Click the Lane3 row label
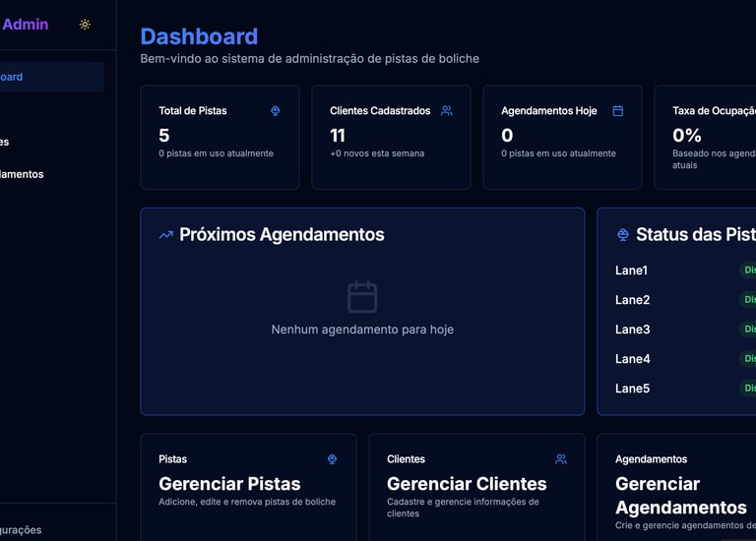 [632, 330]
